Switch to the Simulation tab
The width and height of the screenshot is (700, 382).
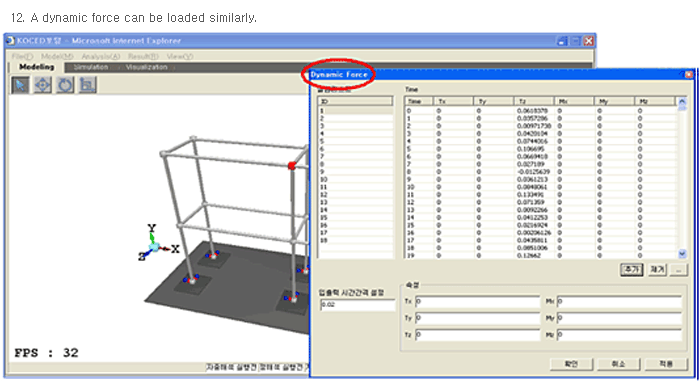pyautogui.click(x=91, y=67)
